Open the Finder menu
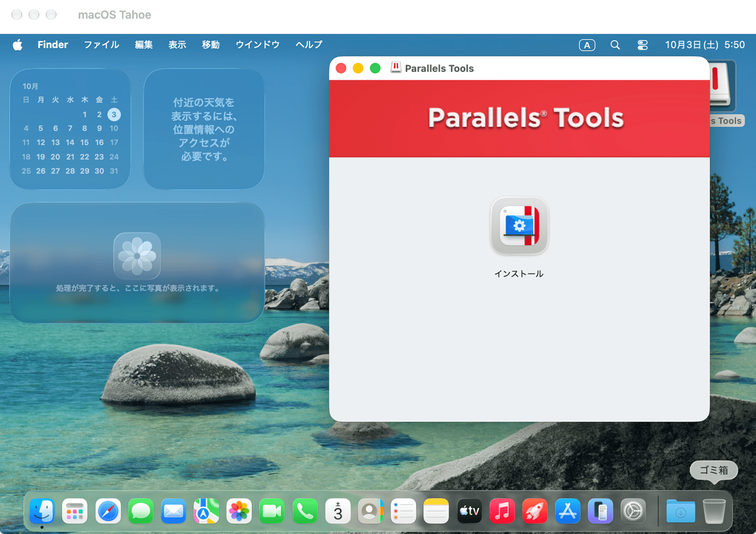The width and height of the screenshot is (756, 534). click(52, 45)
